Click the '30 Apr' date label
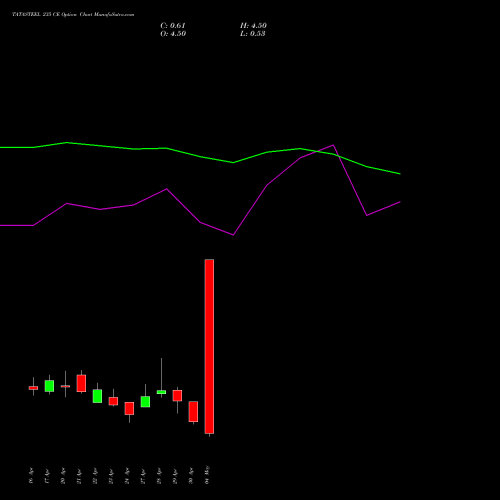This screenshot has height=500, width=500. tap(191, 475)
